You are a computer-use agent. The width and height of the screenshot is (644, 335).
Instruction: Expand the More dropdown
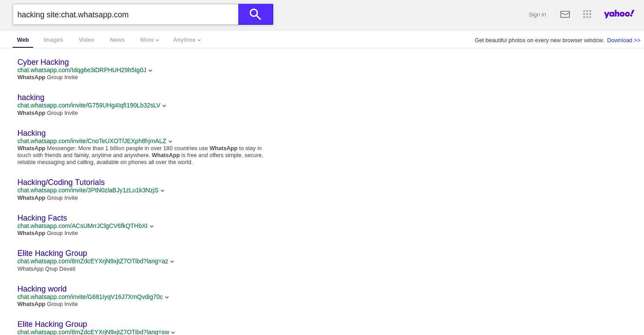point(149,40)
